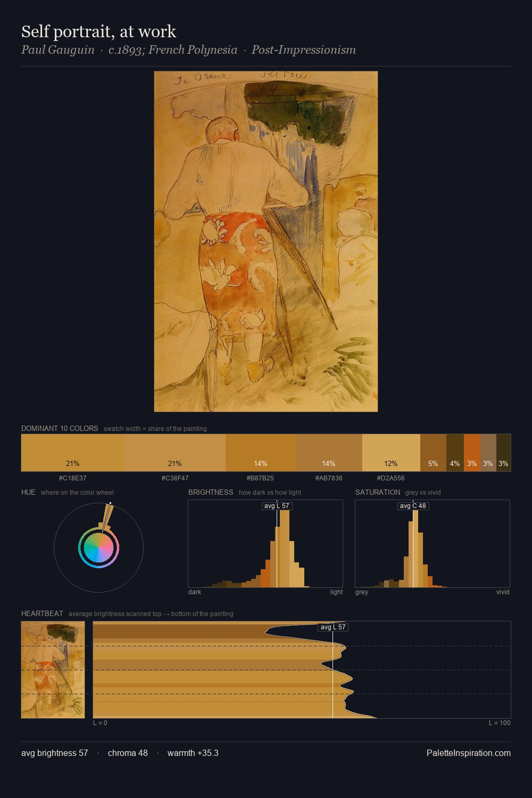Click the artist name 'Paul Gauguin'
The width and height of the screenshot is (532, 798).
coord(57,50)
